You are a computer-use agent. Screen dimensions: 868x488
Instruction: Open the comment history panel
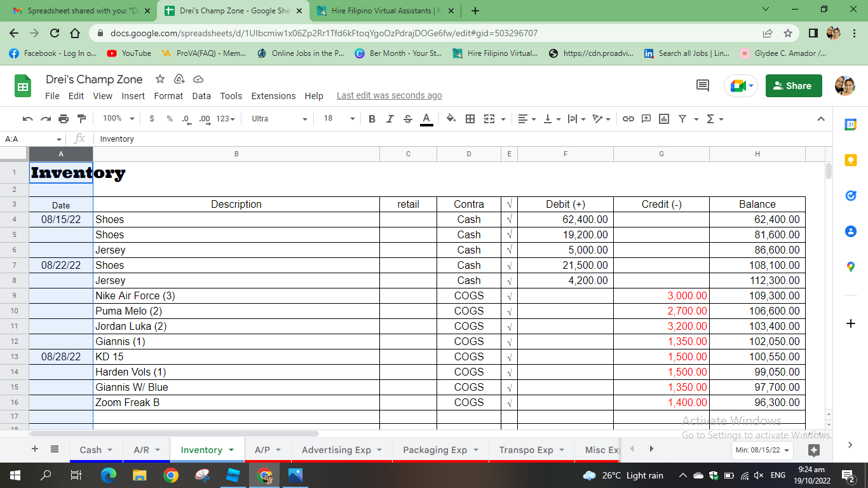[703, 86]
